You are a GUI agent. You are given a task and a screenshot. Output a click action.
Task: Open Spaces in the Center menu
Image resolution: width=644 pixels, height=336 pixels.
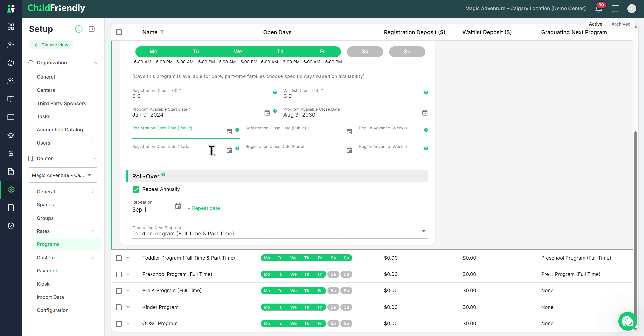pyautogui.click(x=45, y=205)
